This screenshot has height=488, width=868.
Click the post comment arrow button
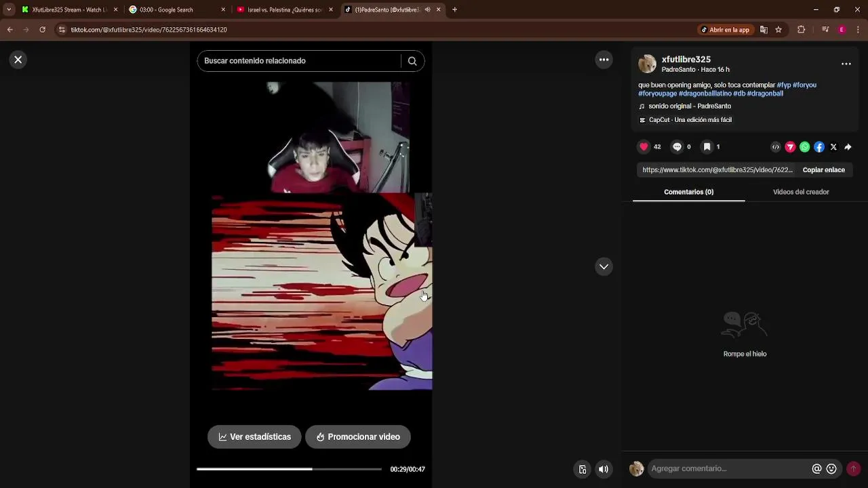point(853,469)
